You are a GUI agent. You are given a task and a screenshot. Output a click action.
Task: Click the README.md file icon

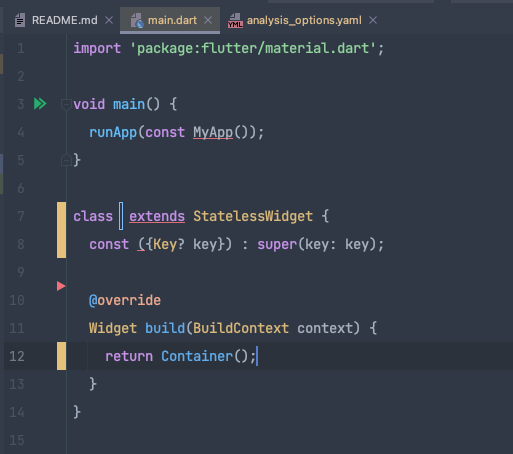click(20, 20)
